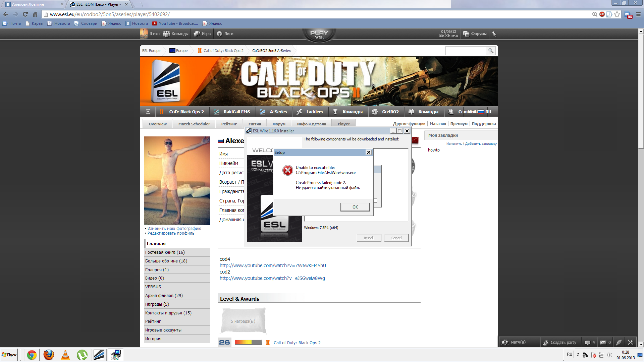Click Добавить закладку link
644x362 pixels.
[x=481, y=144]
